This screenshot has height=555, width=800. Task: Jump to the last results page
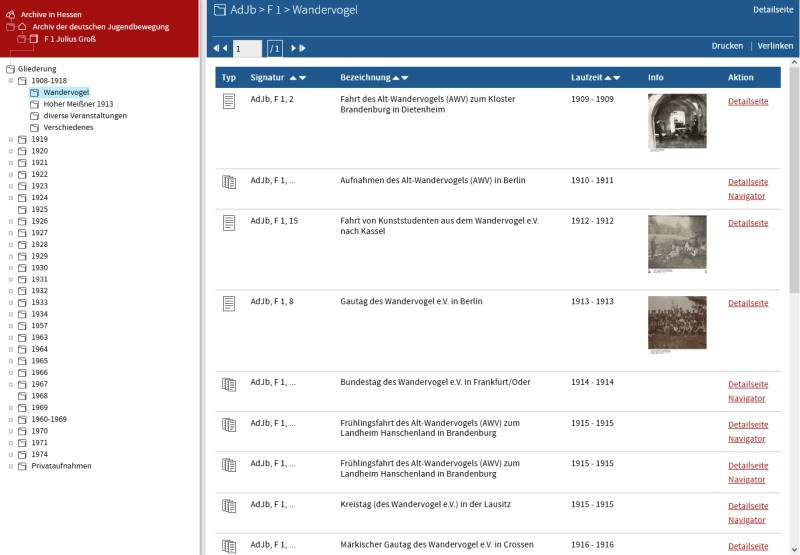[x=302, y=48]
